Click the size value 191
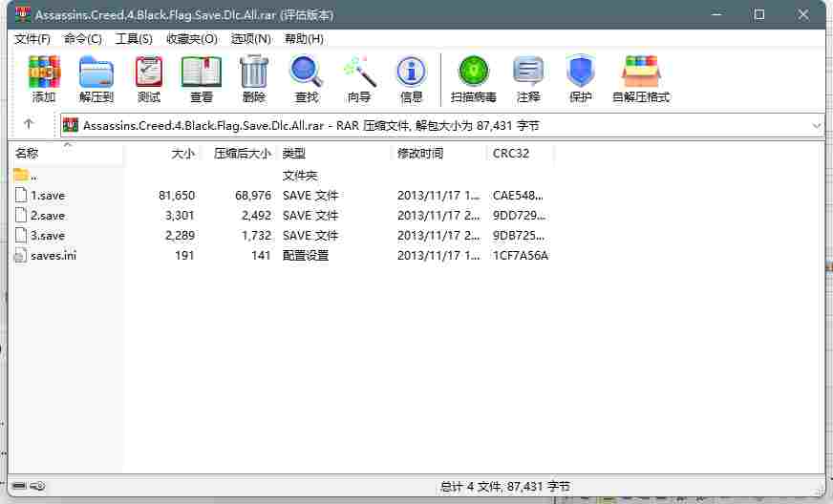833x504 pixels. (x=185, y=256)
